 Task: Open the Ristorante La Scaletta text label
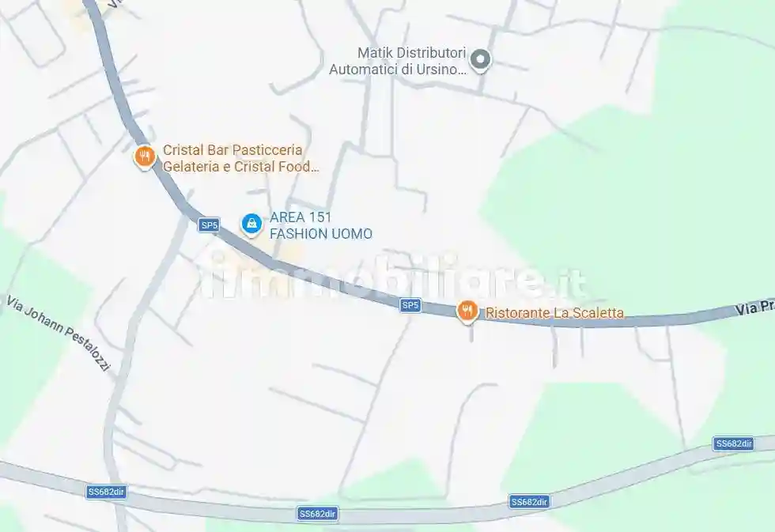tap(554, 313)
